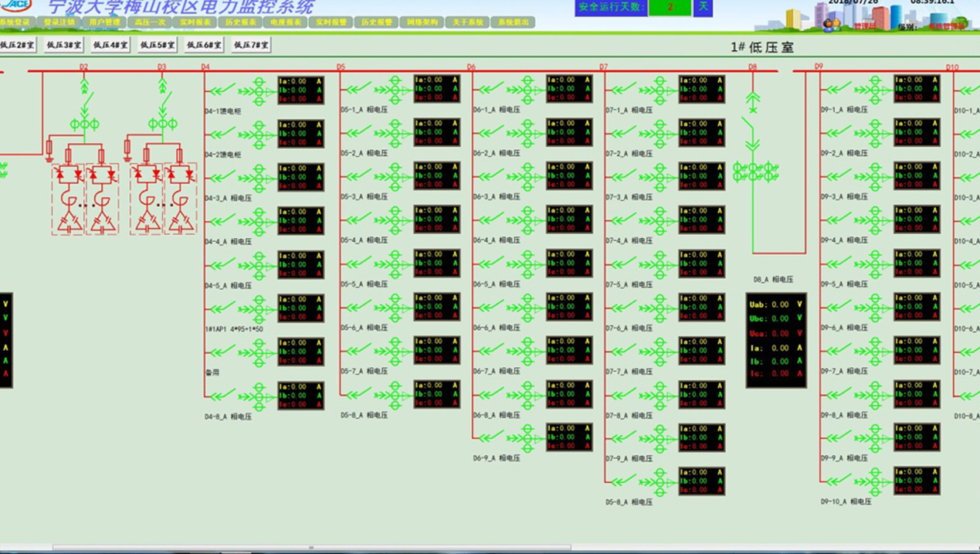Click the D9-5_A current transformer symbol

(x=876, y=264)
